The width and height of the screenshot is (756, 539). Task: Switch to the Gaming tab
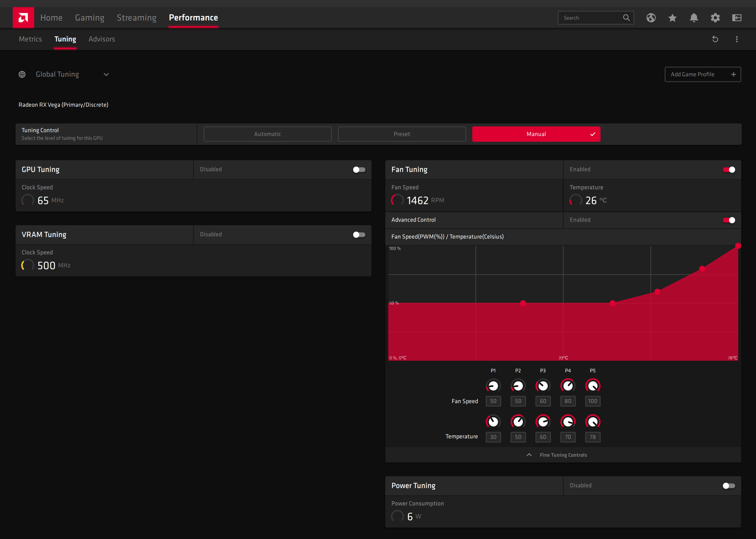(x=90, y=18)
